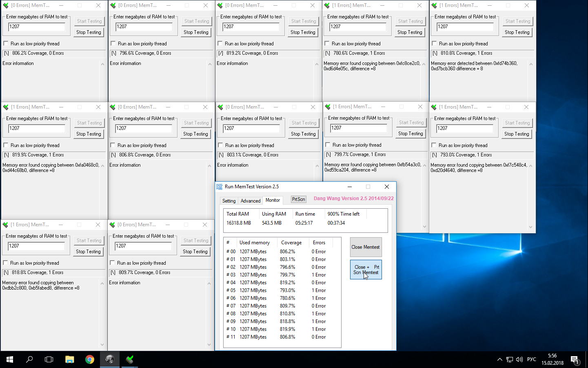
Task: Switch to the Advanced tab
Action: pos(251,201)
